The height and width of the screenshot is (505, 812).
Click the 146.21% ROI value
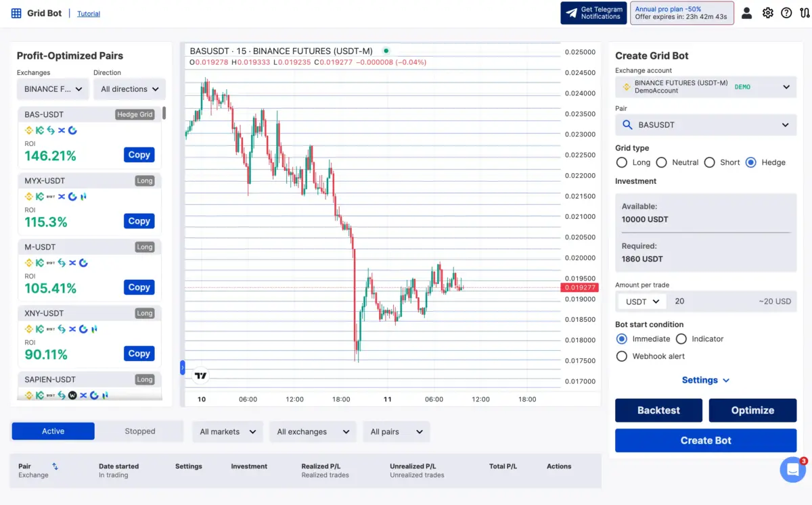50,156
